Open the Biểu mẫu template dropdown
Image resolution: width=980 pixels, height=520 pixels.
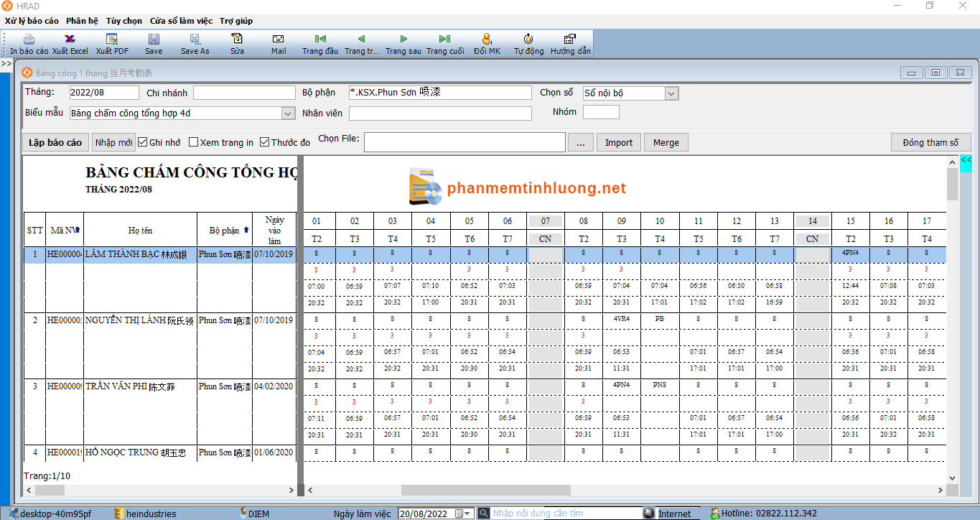(288, 113)
